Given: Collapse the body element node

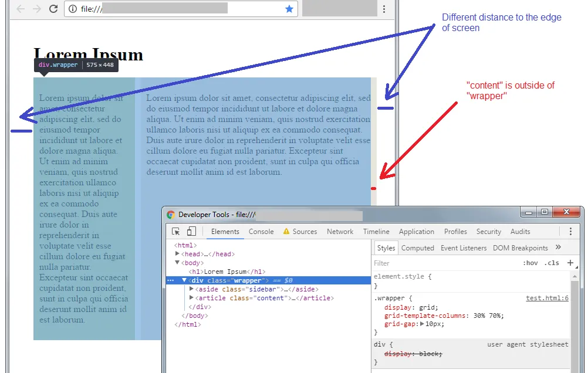Looking at the screenshot, I should coord(177,262).
